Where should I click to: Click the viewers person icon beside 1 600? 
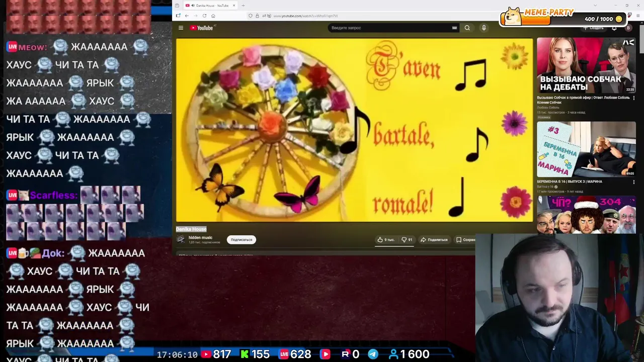(393, 354)
